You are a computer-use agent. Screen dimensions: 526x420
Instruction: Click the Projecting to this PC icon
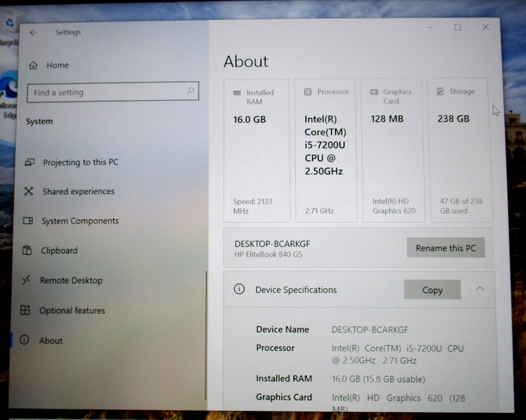tap(29, 162)
